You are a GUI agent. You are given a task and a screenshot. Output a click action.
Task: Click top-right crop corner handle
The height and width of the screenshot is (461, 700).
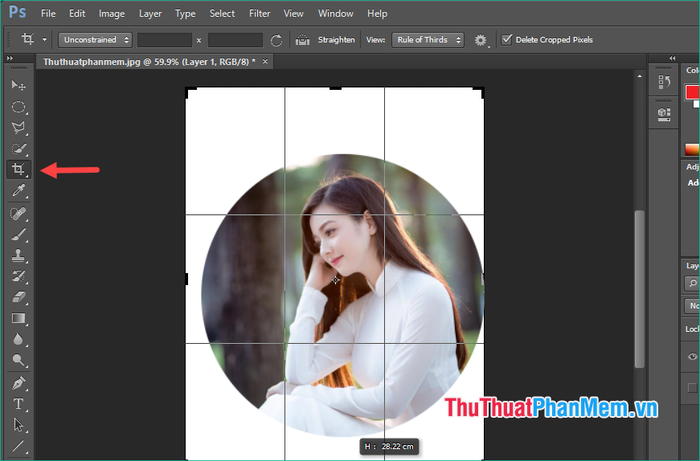479,92
